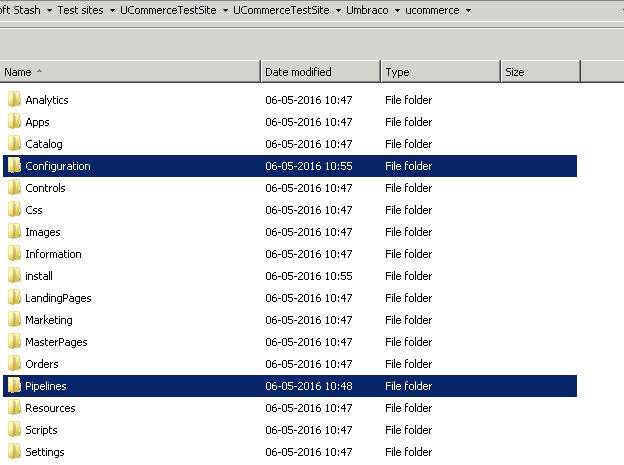The height and width of the screenshot is (465, 624).
Task: Click the Images folder icon
Action: 14,232
